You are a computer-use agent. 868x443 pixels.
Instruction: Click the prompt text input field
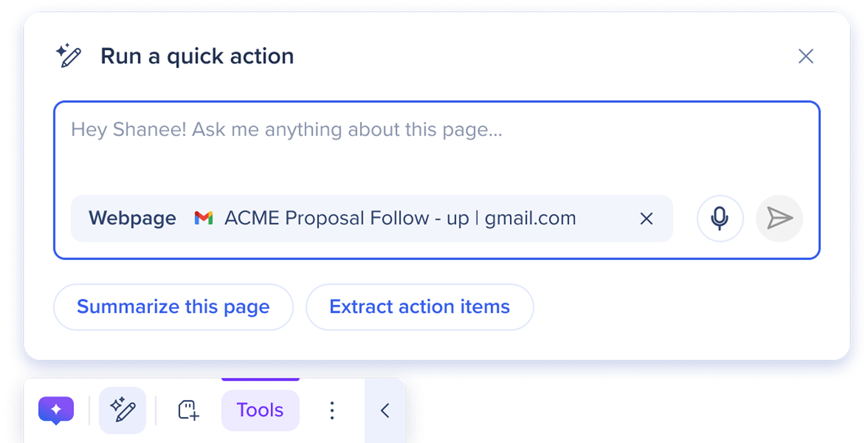click(x=437, y=148)
